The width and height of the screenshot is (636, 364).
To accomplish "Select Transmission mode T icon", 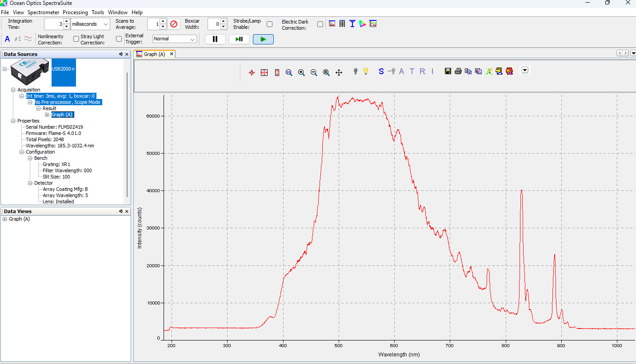I will click(412, 71).
